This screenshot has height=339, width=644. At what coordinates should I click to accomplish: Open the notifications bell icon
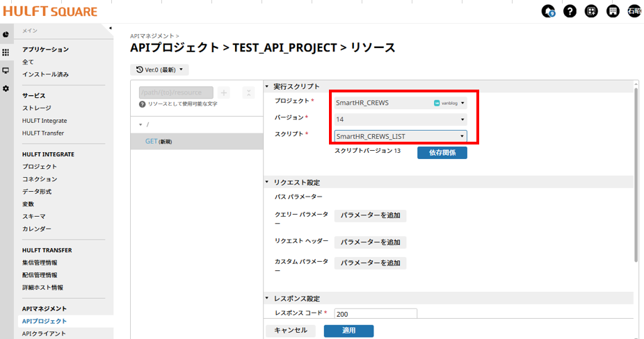(x=548, y=11)
